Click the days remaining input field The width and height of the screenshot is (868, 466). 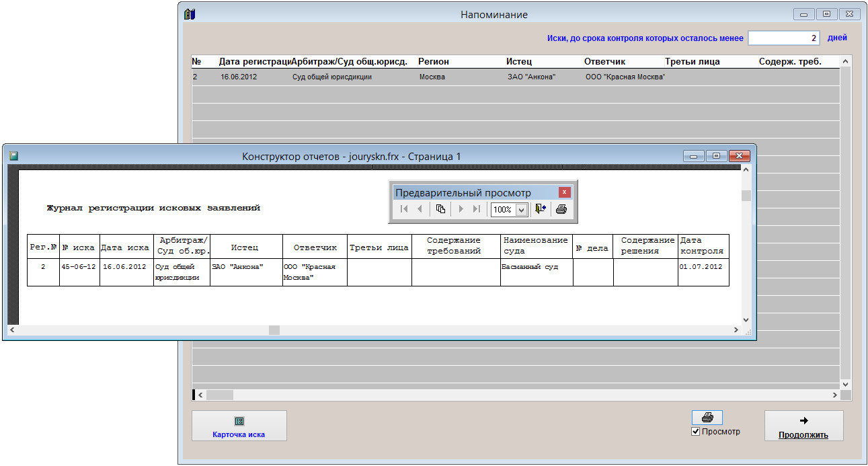(x=783, y=38)
